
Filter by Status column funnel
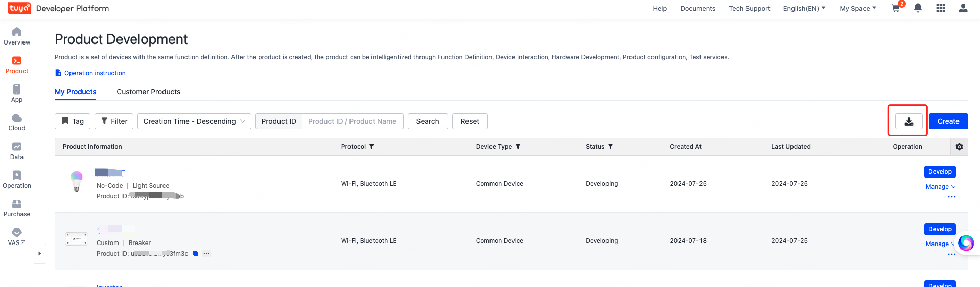(x=610, y=147)
